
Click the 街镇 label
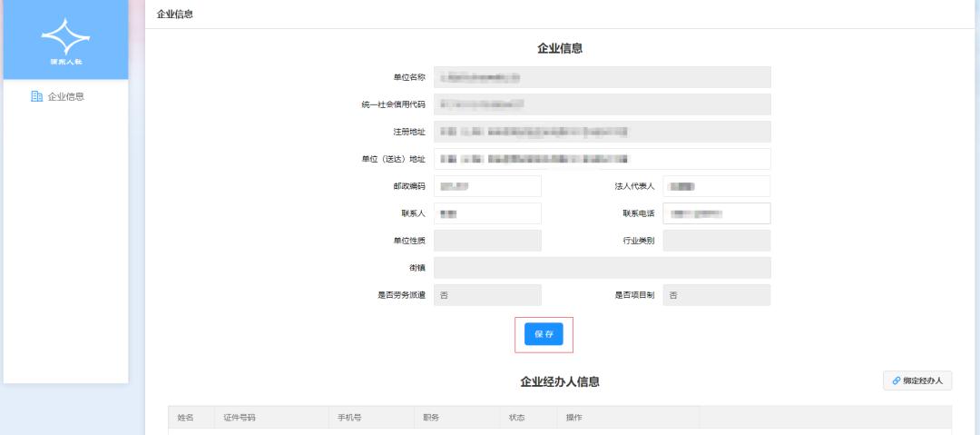point(417,268)
